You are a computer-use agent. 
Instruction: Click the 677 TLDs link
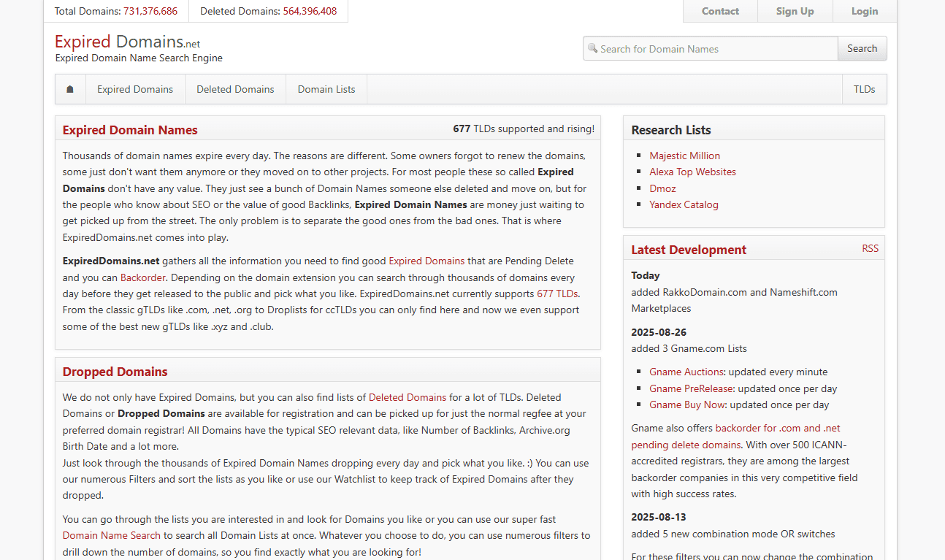(557, 294)
